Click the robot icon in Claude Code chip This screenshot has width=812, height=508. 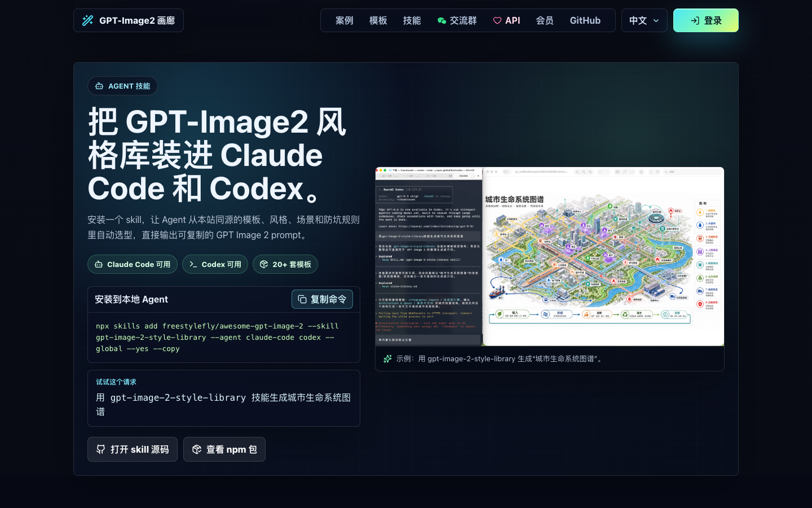point(99,264)
